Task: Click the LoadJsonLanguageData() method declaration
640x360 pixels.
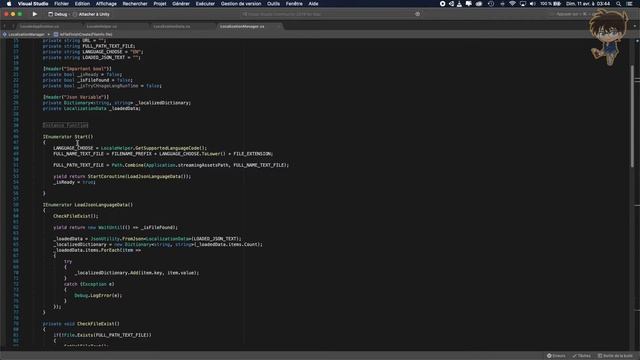Action: (88, 205)
